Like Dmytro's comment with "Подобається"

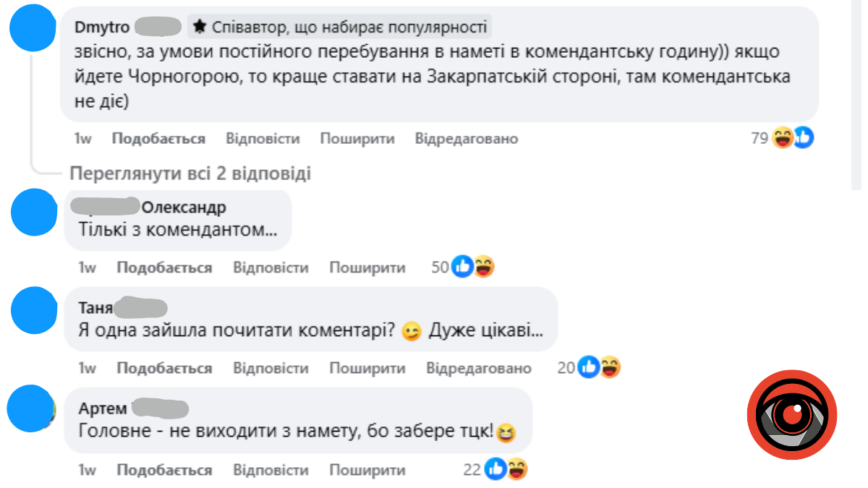pos(158,138)
